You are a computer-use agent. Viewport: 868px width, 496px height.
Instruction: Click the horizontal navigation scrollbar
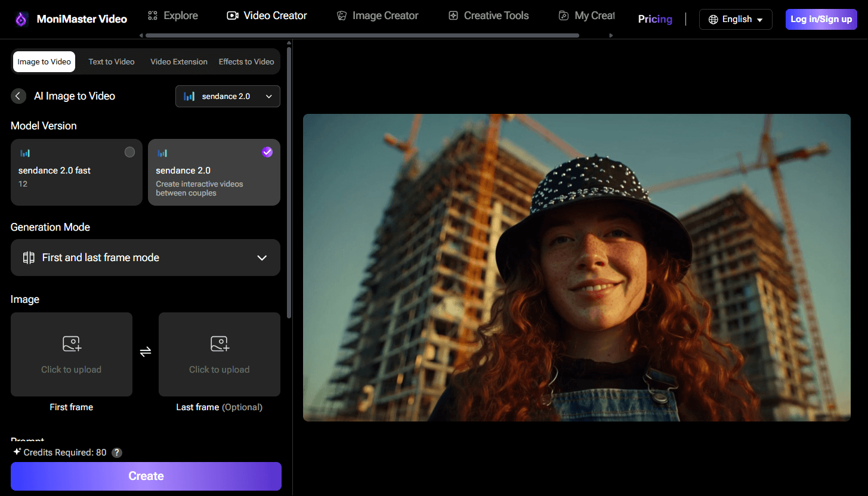362,36
